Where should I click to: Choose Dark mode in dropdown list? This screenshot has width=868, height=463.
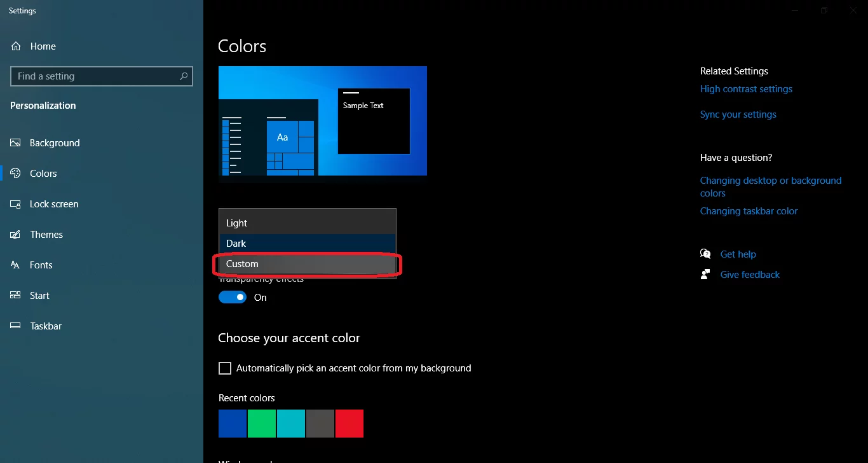(307, 244)
